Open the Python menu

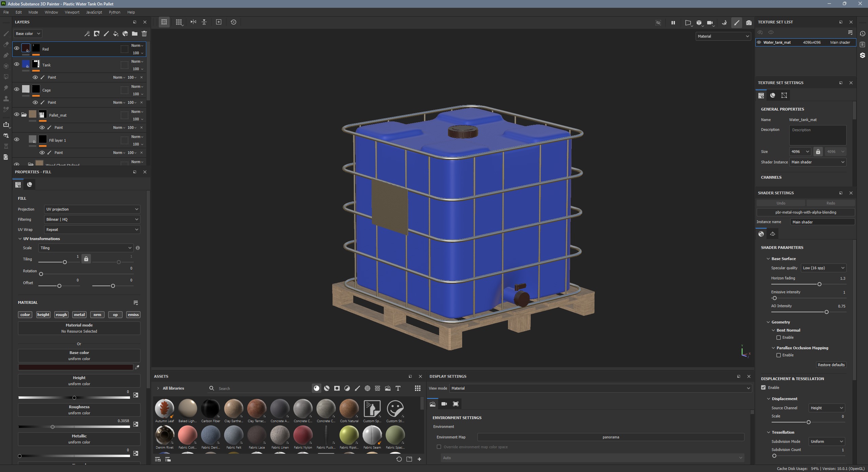coord(114,12)
